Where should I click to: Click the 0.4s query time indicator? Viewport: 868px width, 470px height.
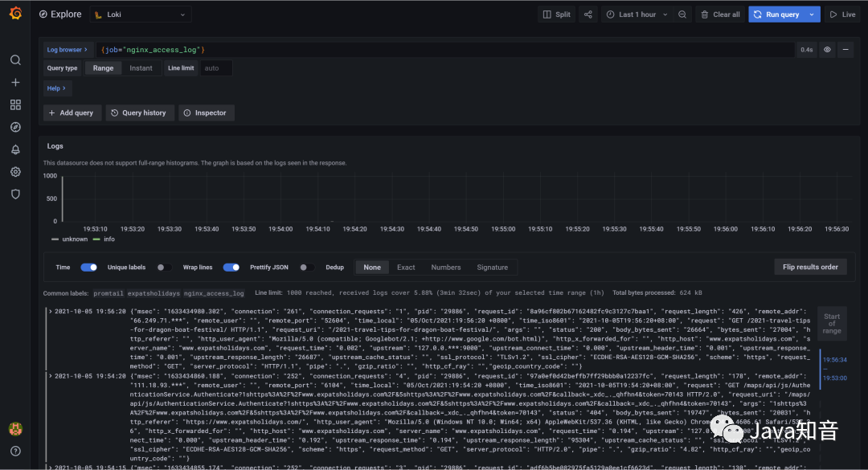807,50
